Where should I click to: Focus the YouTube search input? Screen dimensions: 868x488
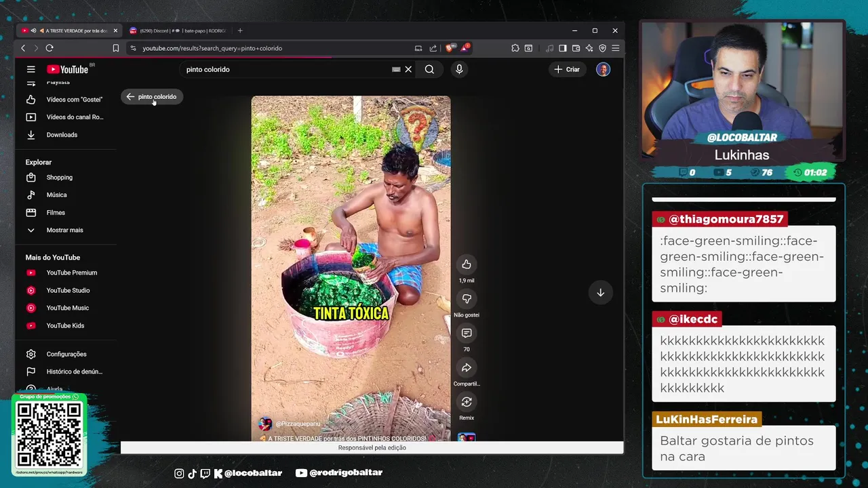pyautogui.click(x=285, y=69)
